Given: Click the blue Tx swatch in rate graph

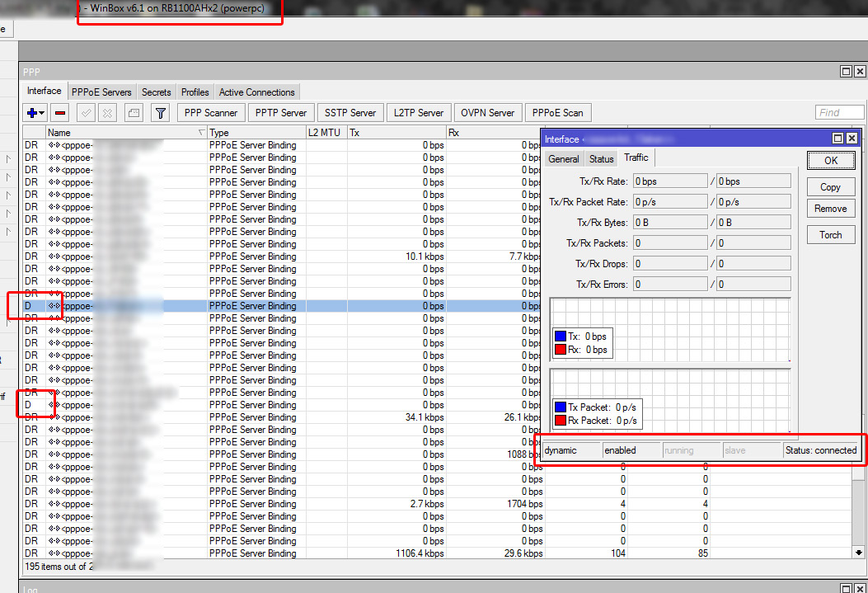Looking at the screenshot, I should pos(561,337).
